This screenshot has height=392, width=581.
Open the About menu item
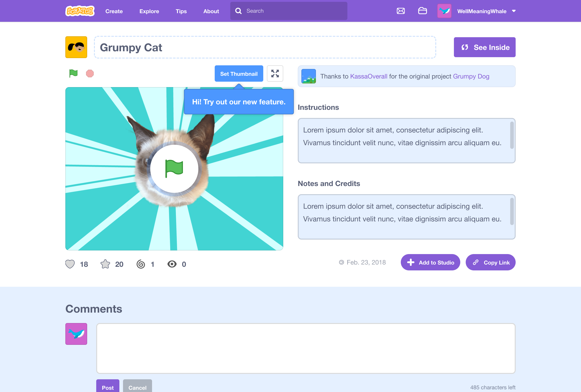pos(211,11)
